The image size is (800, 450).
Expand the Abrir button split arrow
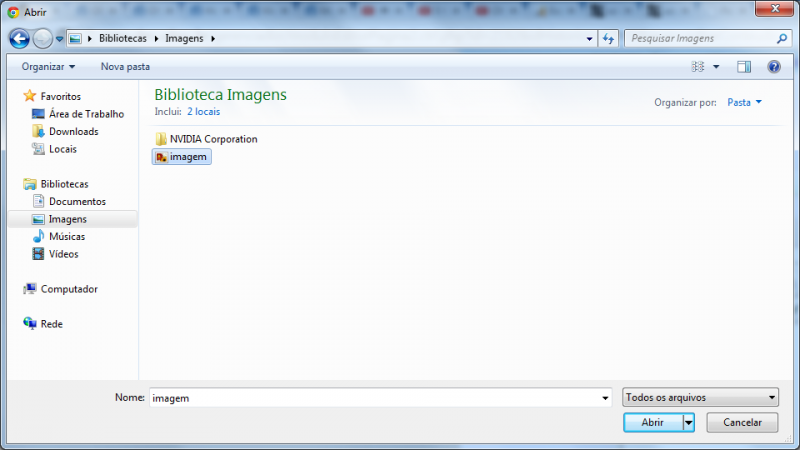[688, 423]
